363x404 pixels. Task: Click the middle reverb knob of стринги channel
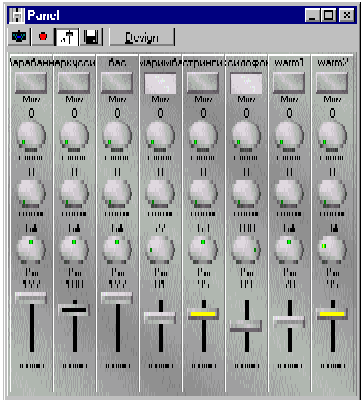point(203,193)
